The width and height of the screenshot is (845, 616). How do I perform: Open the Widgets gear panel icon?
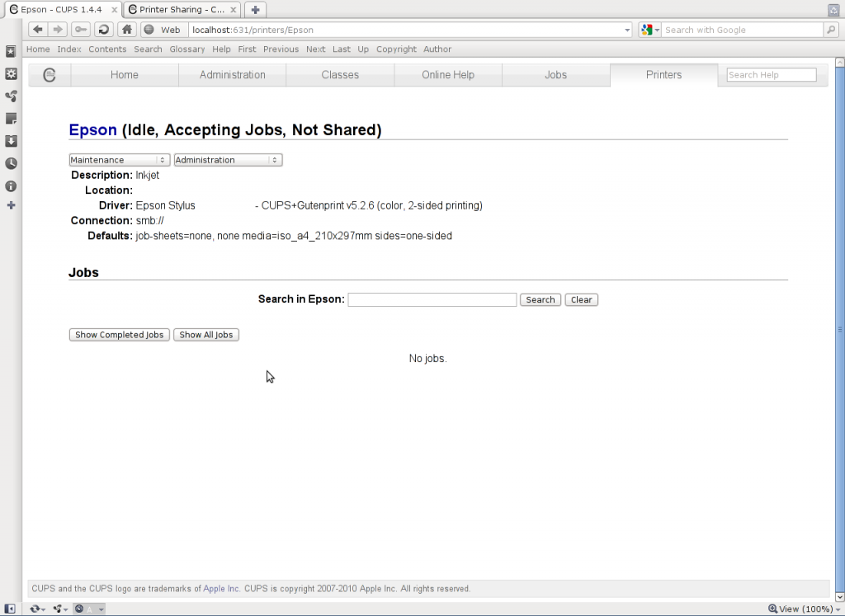point(11,73)
